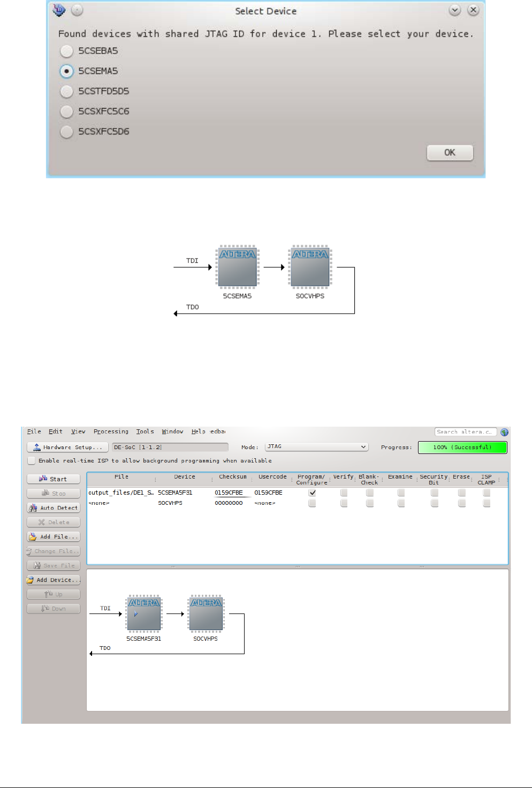Toggle Examine checkbox for SOCVHPS row
This screenshot has width=532, height=788.
(x=401, y=503)
